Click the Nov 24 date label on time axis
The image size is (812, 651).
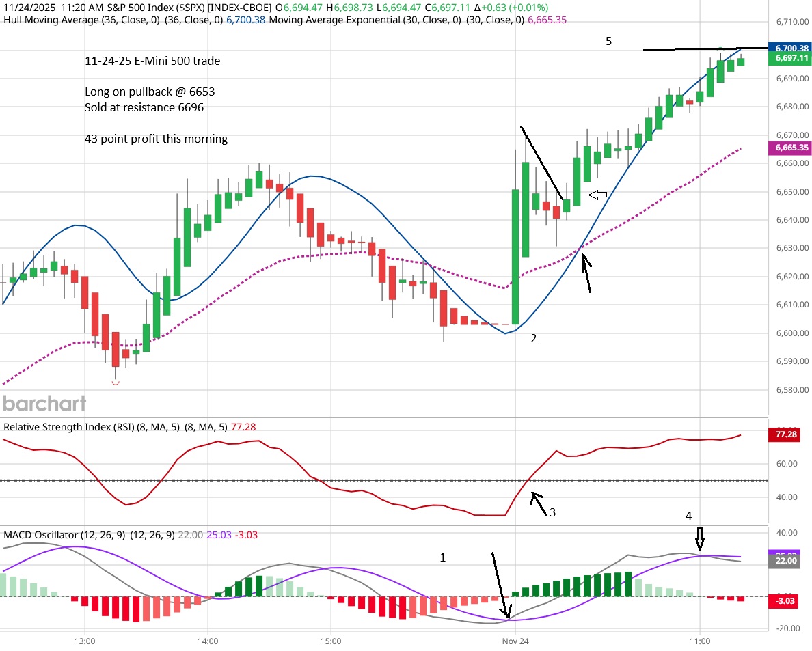[515, 641]
